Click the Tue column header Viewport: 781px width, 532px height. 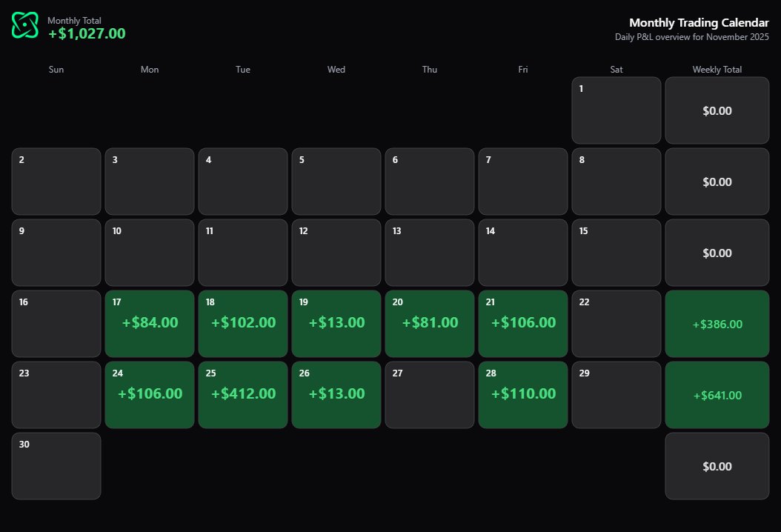243,70
